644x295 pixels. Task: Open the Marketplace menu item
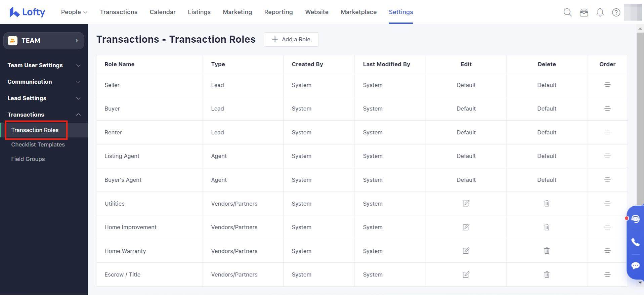pyautogui.click(x=358, y=12)
